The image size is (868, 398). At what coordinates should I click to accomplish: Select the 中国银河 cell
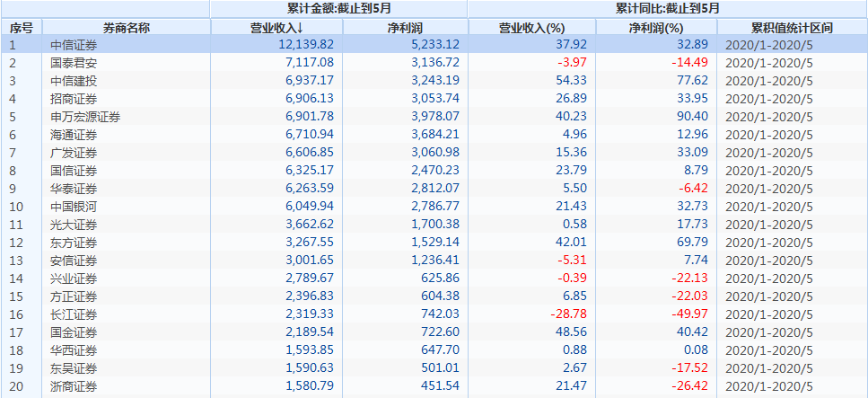74,208
